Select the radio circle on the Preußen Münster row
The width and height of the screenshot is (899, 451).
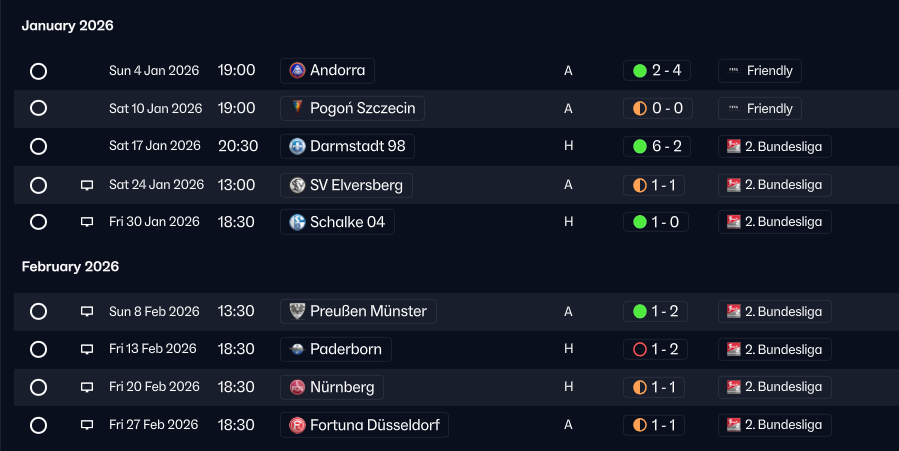pyautogui.click(x=38, y=311)
